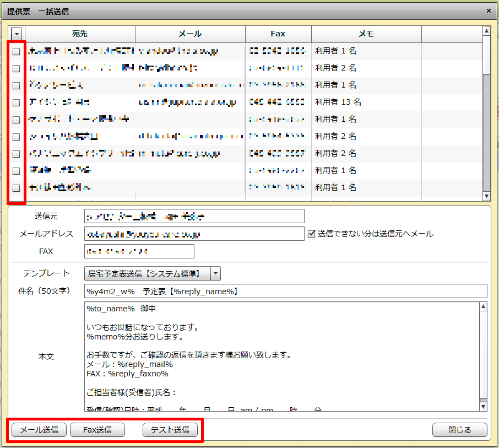Viewport: 499px width, 448px height.
Task: Check the first row with 利用者 1 名
Action: coord(17,51)
